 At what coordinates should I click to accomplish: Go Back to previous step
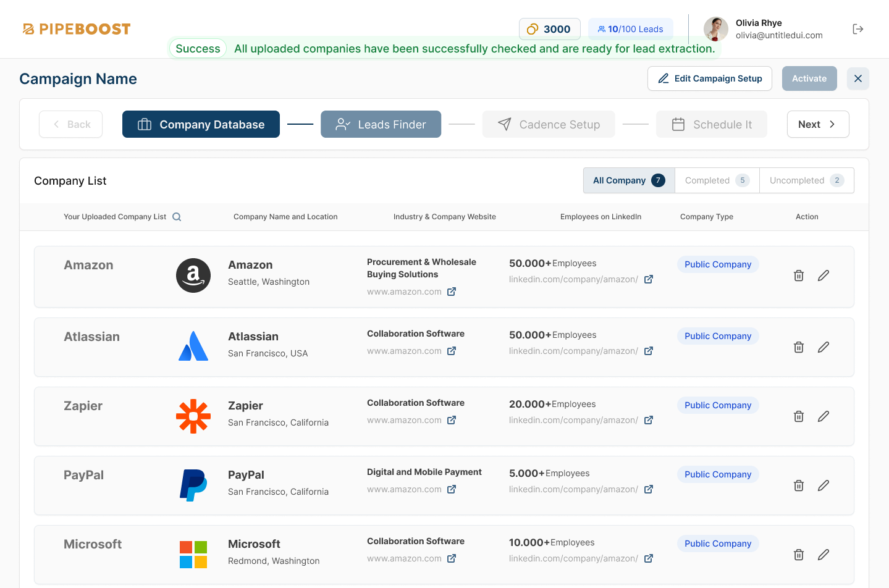70,124
